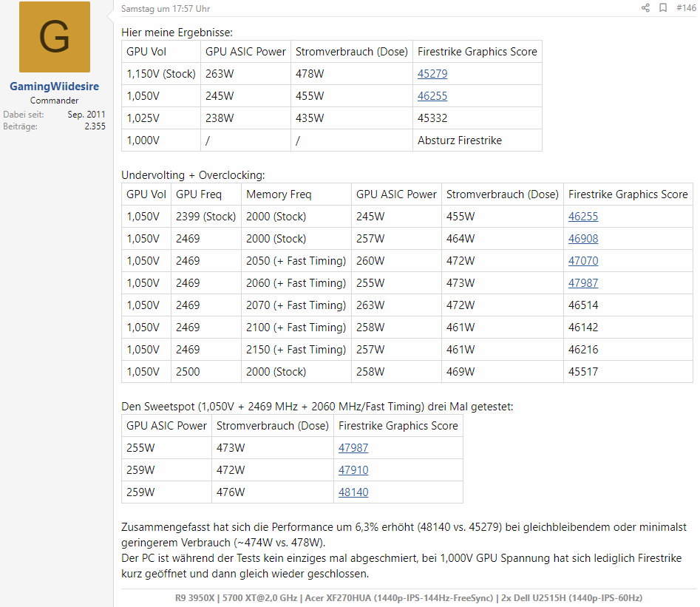This screenshot has height=607, width=700.
Task: Click the 478W power value cell
Action: [352, 74]
